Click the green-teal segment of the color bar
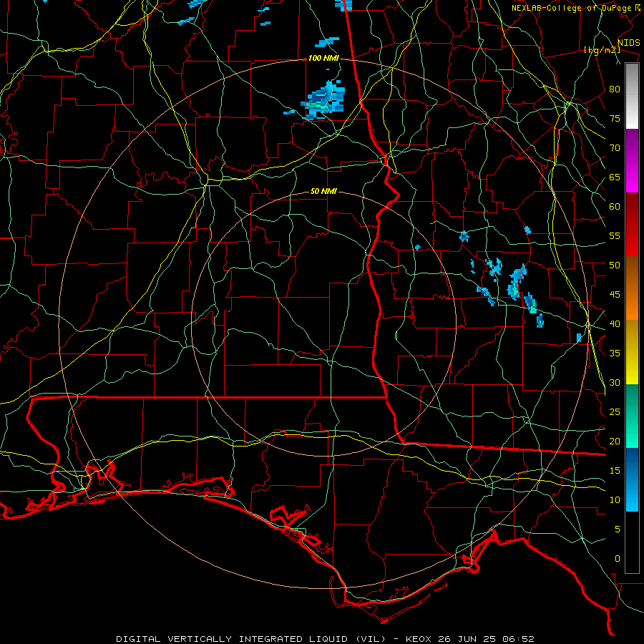Image resolution: width=644 pixels, height=644 pixels. click(632, 416)
